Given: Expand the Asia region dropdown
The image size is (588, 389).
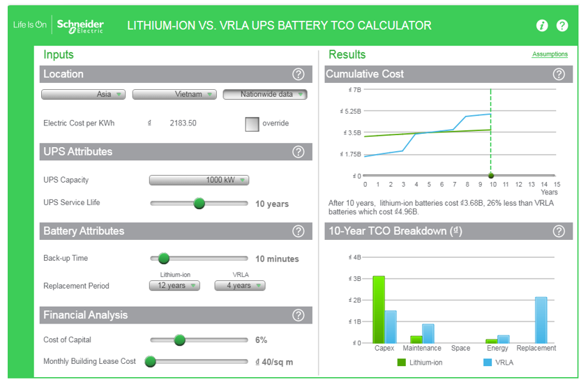Looking at the screenshot, I should coord(83,95).
